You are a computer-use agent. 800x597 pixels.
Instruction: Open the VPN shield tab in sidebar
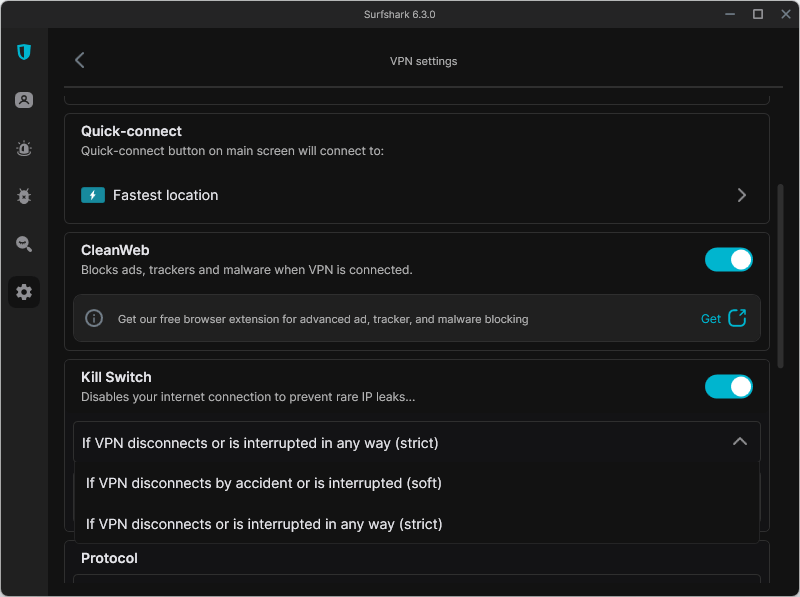pyautogui.click(x=24, y=52)
